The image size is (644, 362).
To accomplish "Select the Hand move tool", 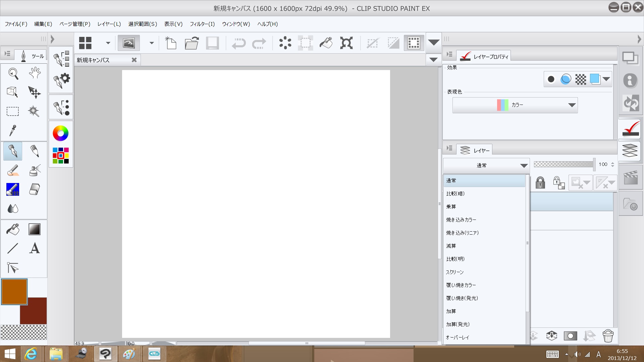I will 35,73.
